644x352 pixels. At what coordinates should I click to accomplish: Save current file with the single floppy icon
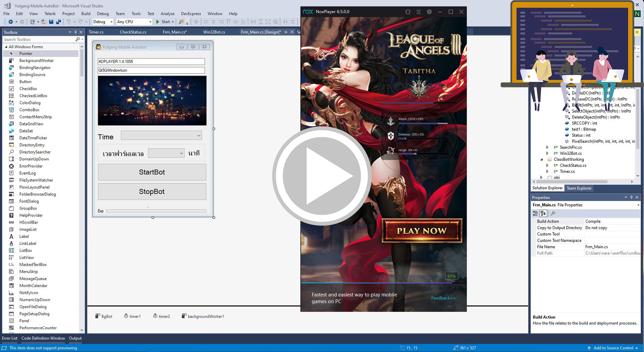click(x=51, y=22)
